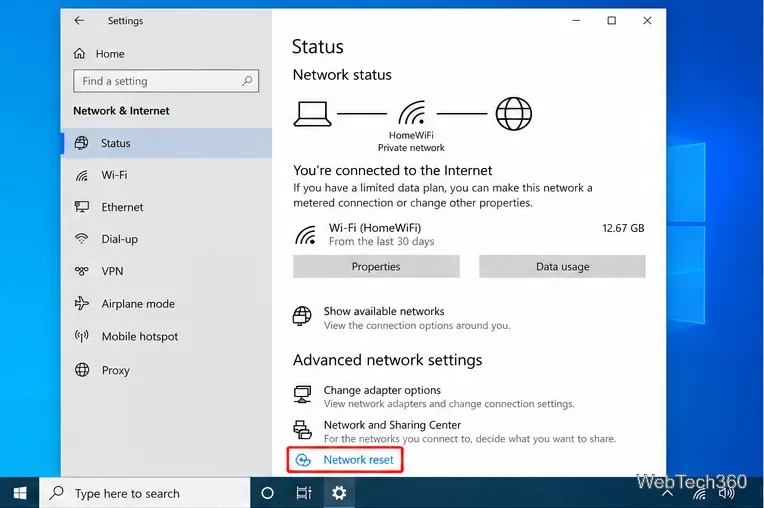
Task: Open the Network reset link
Action: click(358, 460)
